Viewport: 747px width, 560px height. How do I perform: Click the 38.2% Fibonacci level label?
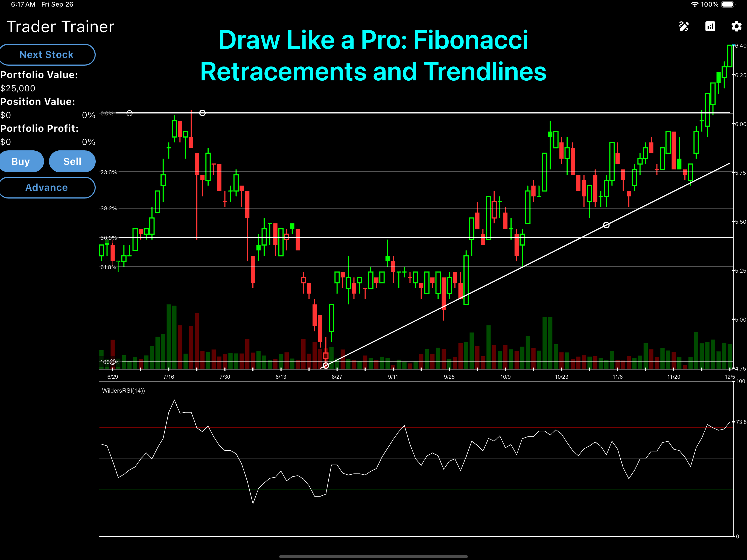108,208
